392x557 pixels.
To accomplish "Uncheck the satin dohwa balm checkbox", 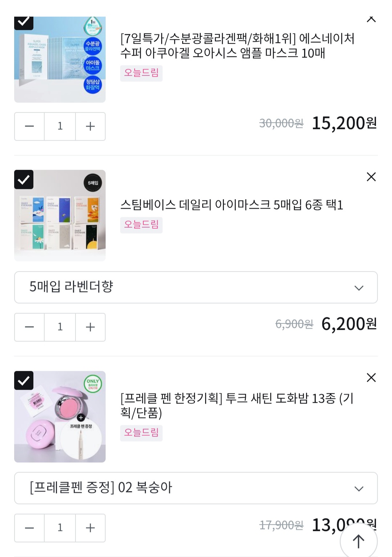I will click(24, 380).
